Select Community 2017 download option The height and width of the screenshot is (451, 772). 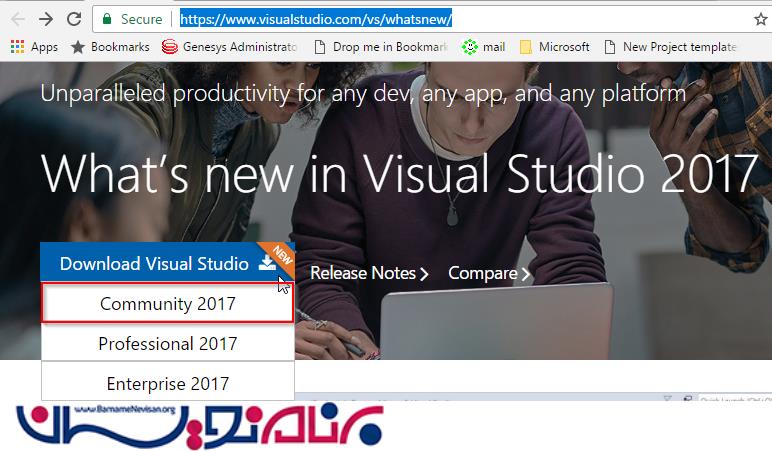(167, 303)
